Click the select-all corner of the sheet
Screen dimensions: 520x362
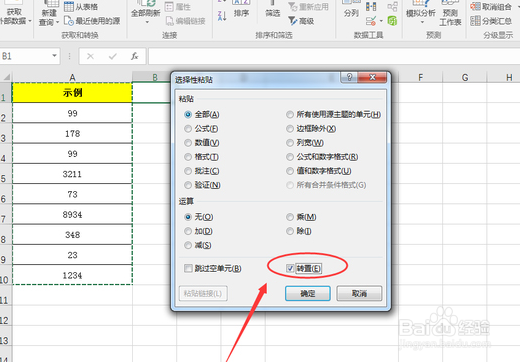click(6, 77)
